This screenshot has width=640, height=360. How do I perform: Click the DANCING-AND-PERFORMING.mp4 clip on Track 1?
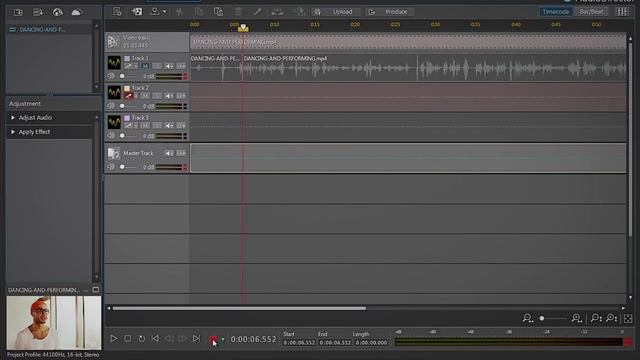(x=434, y=67)
